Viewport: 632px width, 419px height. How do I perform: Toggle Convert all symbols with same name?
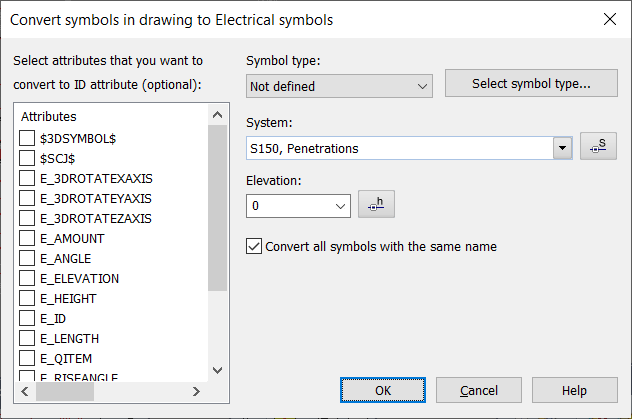(x=254, y=246)
